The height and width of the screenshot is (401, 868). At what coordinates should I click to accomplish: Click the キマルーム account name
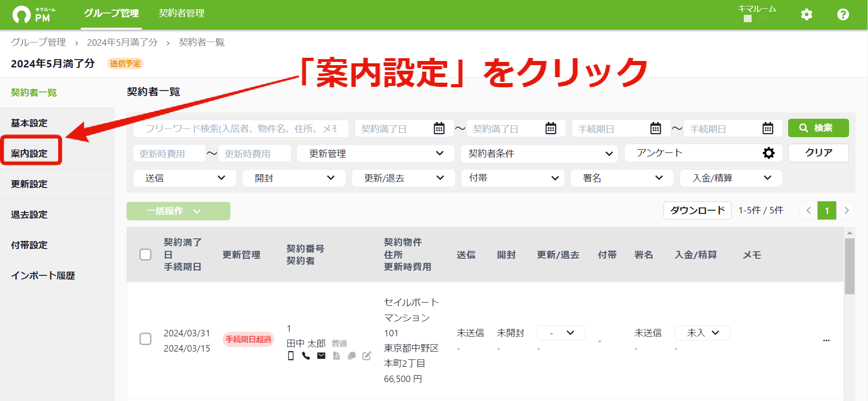(757, 9)
